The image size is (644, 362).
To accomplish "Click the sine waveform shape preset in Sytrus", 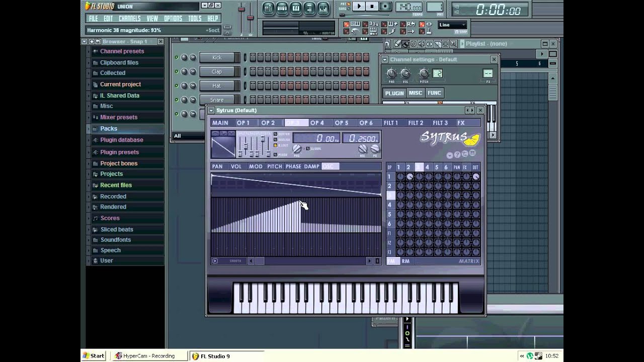I will (215, 134).
